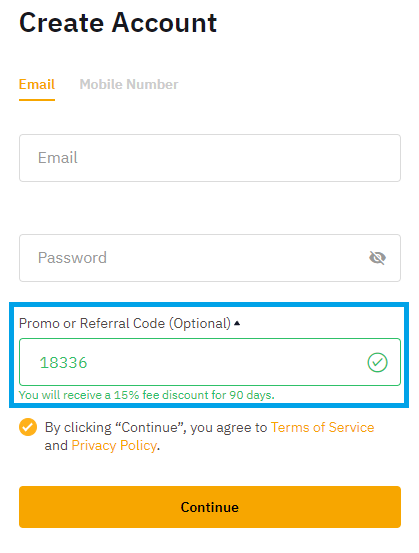This screenshot has width=419, height=553.
Task: Focus the Email input field
Action: pos(210,158)
